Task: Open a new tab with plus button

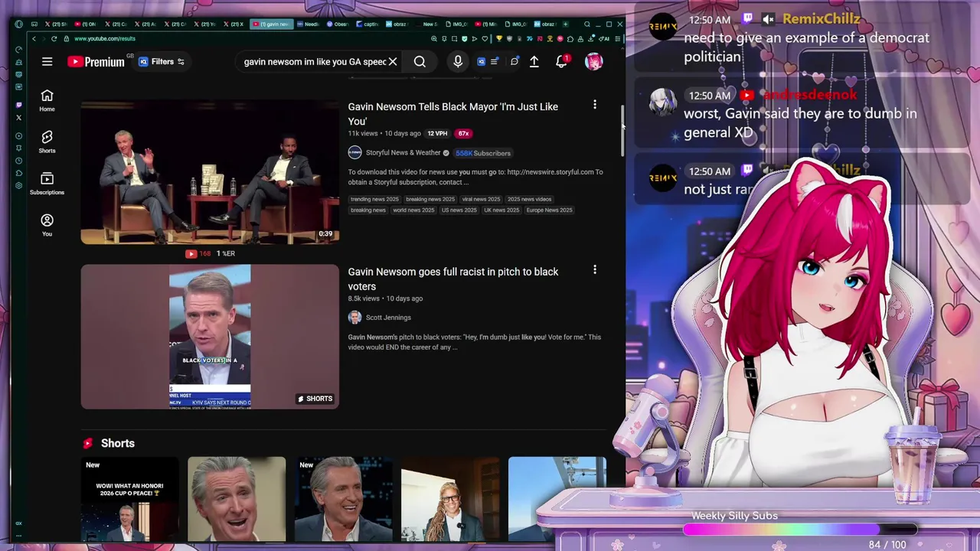Action: (x=566, y=24)
